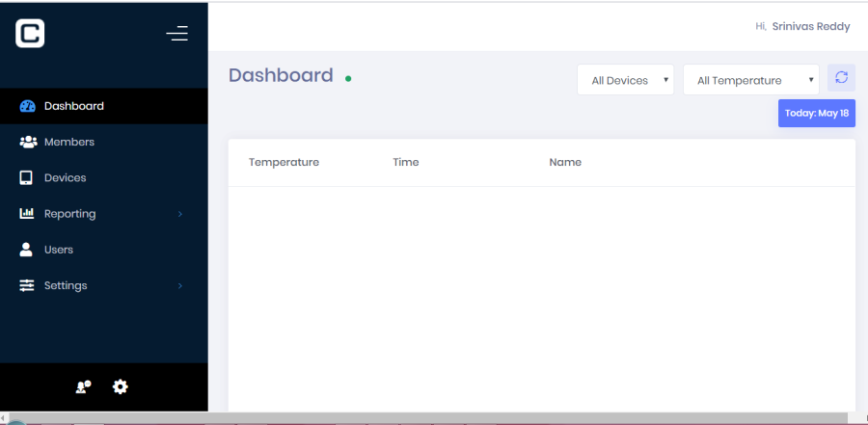
Task: Open the gear icon in sidebar footer
Action: click(x=121, y=386)
